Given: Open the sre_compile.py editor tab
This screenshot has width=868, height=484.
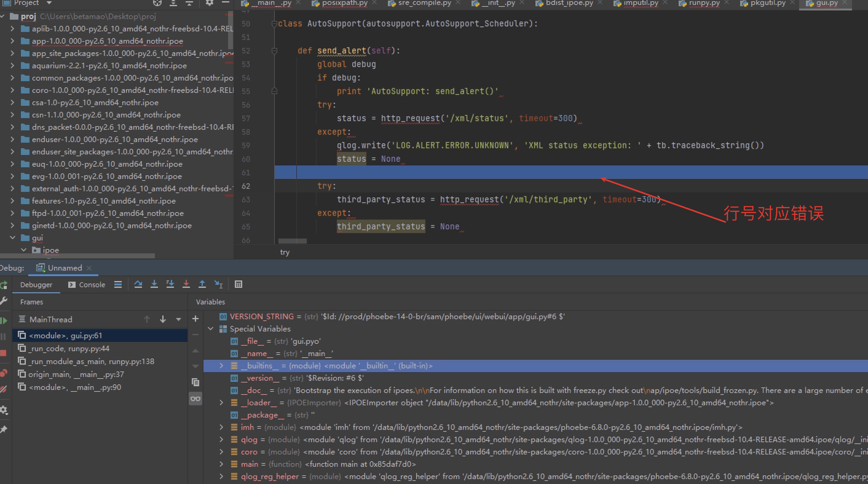Looking at the screenshot, I should point(420,3).
